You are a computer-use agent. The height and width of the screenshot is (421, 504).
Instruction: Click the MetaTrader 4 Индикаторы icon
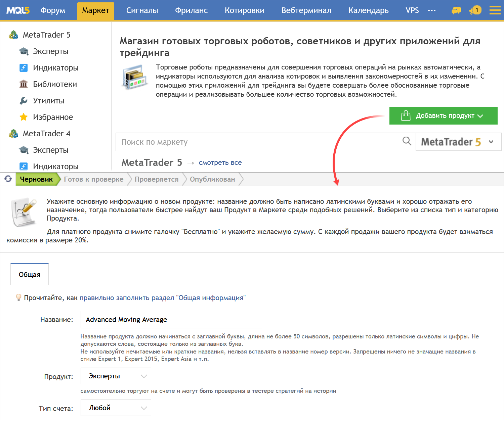(24, 167)
